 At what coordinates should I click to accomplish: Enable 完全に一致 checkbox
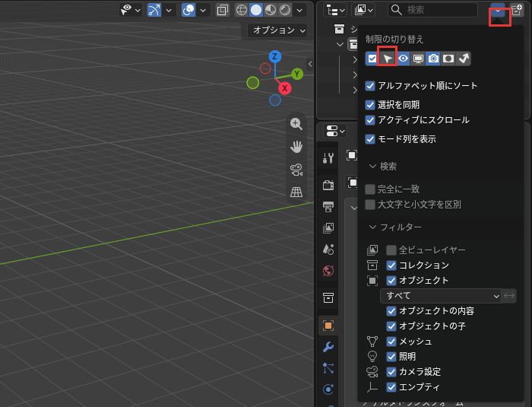370,189
